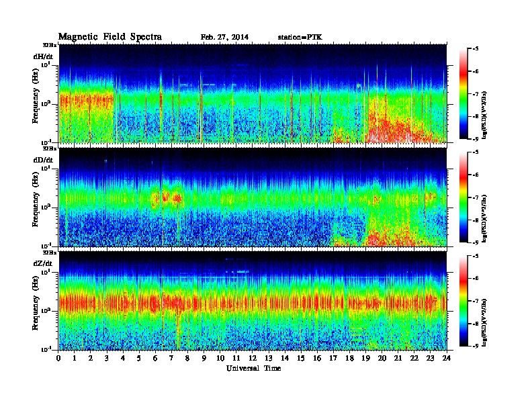Click hour 17 tick label on time axis
532x411 pixels.
pyautogui.click(x=334, y=358)
